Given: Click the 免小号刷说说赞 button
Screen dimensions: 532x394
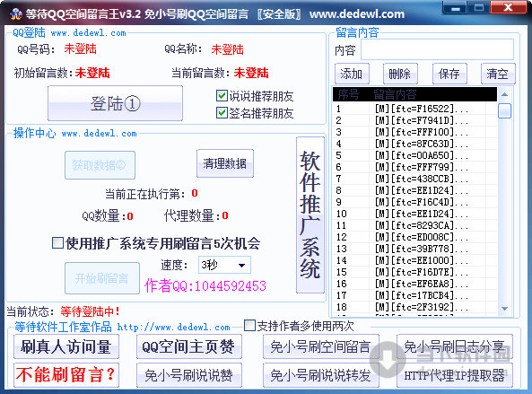Looking at the screenshot, I should coord(189,375).
